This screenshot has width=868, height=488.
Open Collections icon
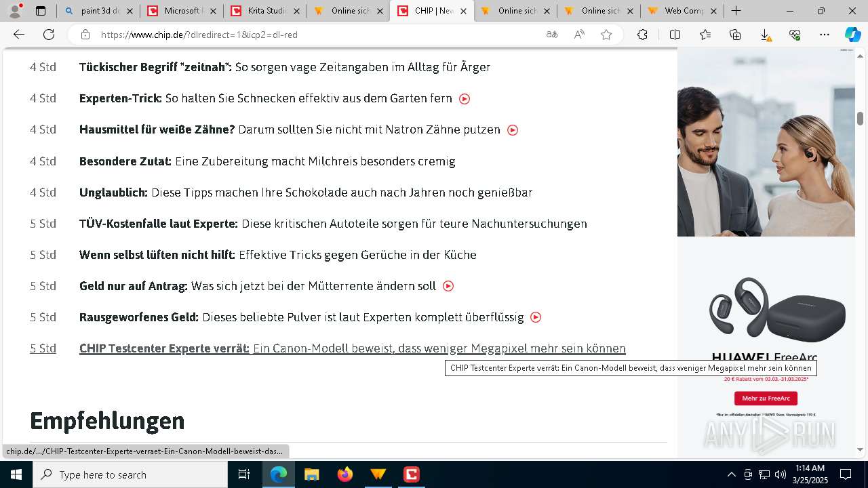coord(735,35)
